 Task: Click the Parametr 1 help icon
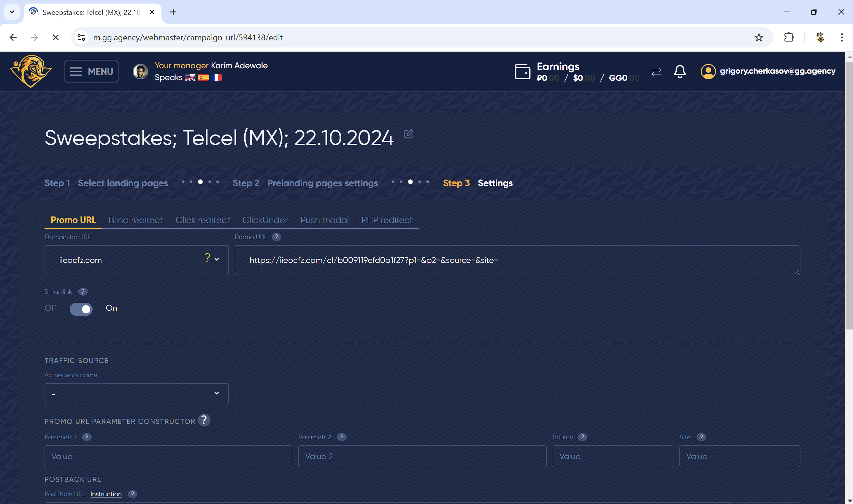click(x=87, y=437)
